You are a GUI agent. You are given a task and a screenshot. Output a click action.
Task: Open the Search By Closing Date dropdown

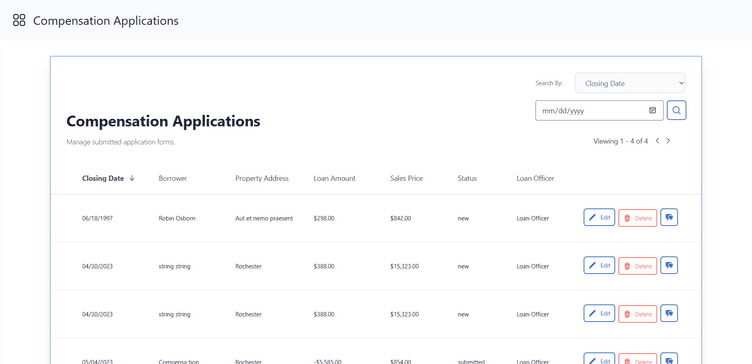630,83
